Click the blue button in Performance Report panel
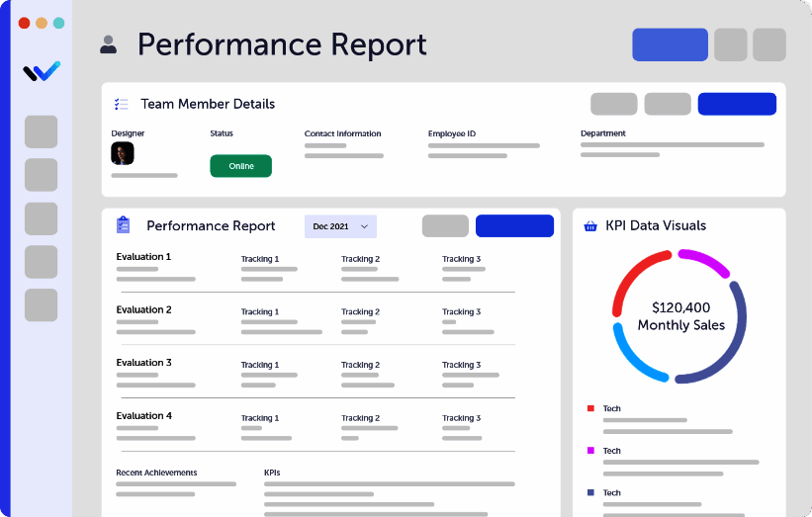This screenshot has height=517, width=812. point(514,225)
